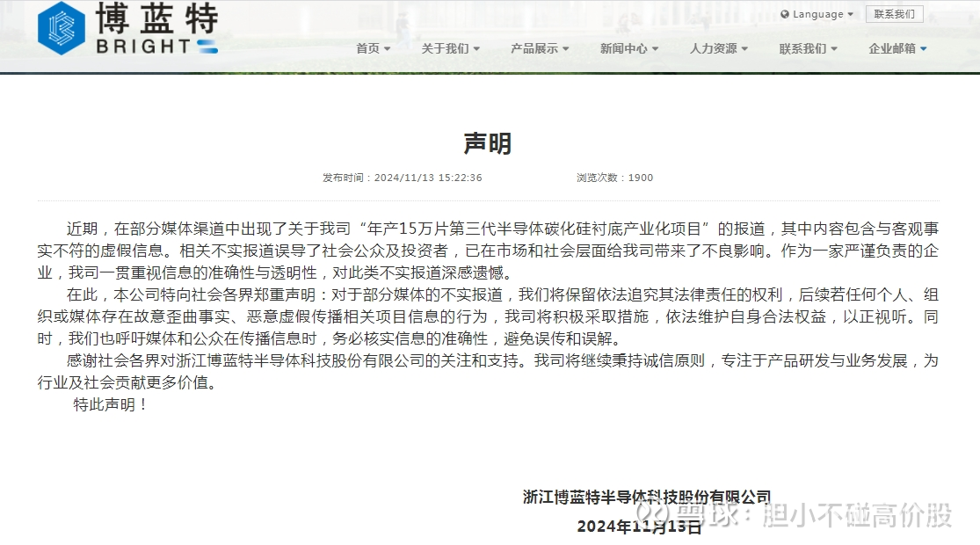Click the 声明 page title

click(488, 144)
